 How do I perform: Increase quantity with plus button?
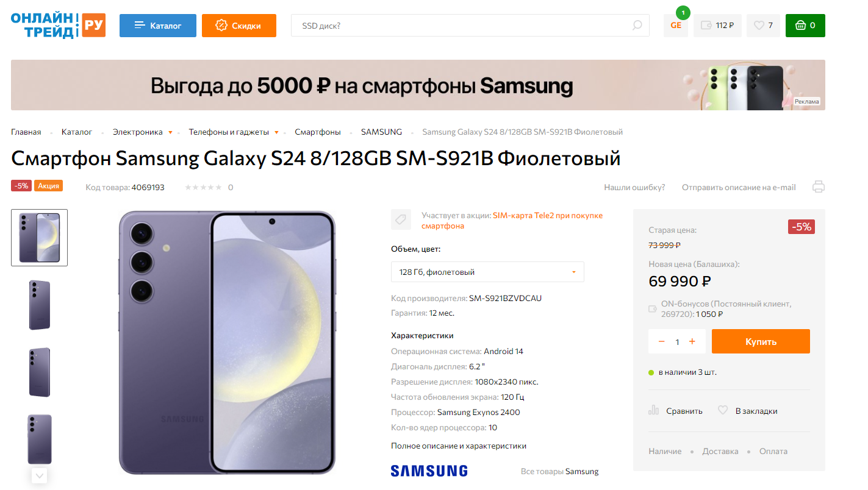692,342
